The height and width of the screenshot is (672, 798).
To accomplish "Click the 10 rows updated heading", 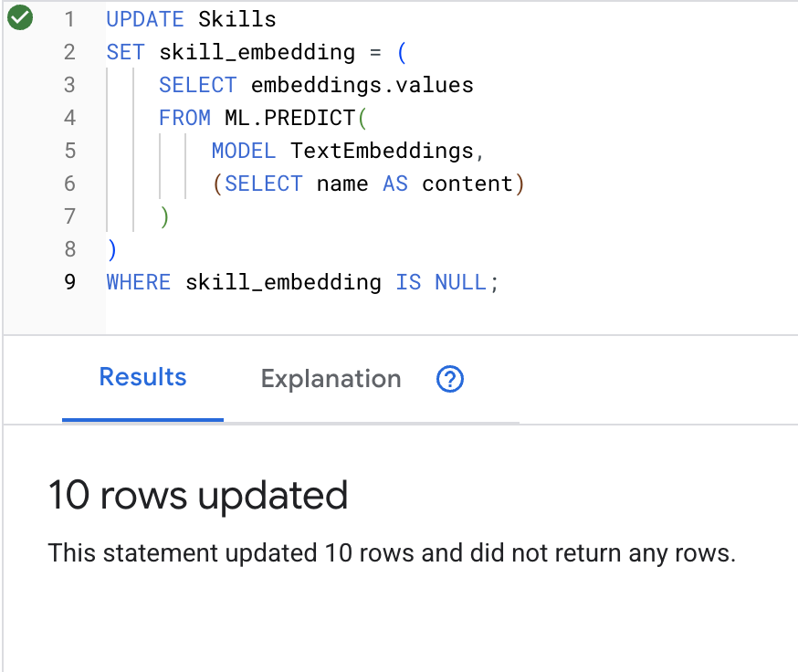I will tap(198, 495).
